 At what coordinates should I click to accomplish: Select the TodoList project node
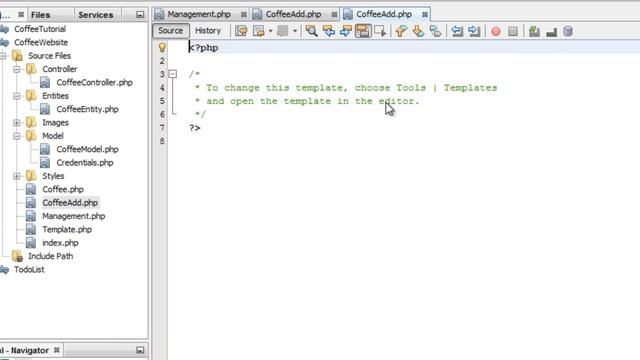click(29, 269)
